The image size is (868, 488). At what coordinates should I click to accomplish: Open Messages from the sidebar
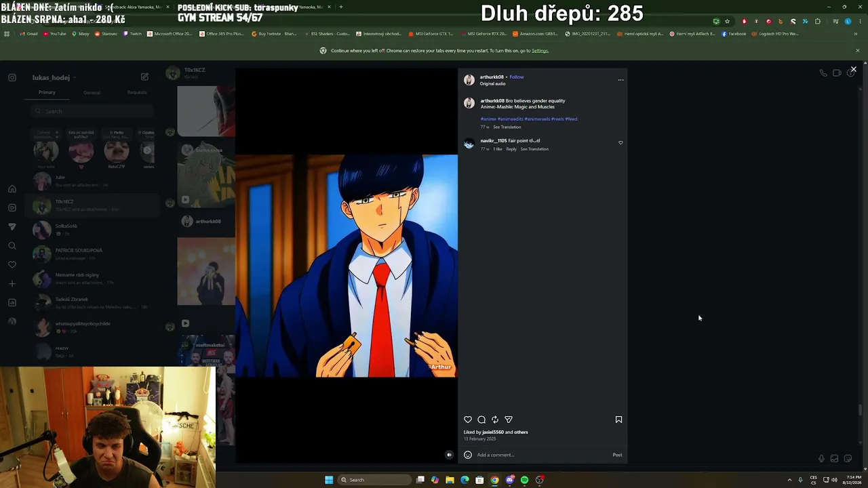pos(12,227)
